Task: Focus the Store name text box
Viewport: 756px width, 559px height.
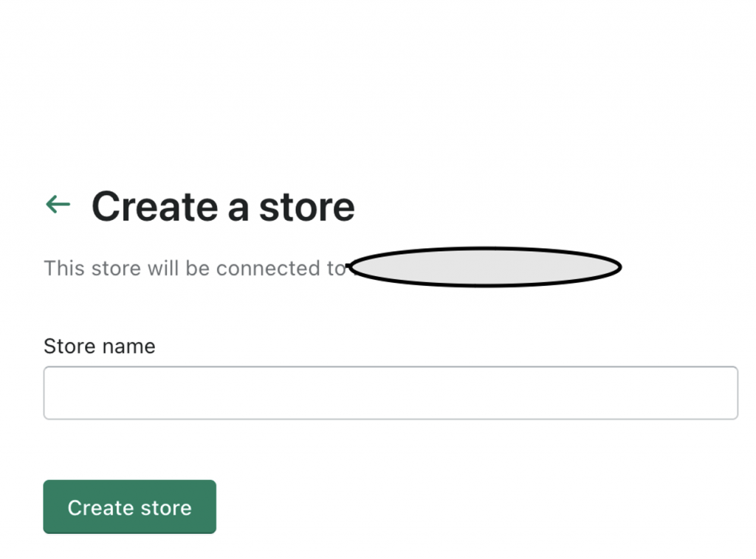Action: [391, 393]
